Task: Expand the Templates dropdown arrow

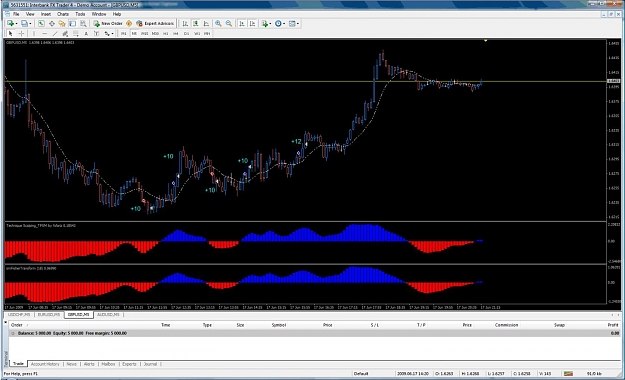Action: click(298, 24)
